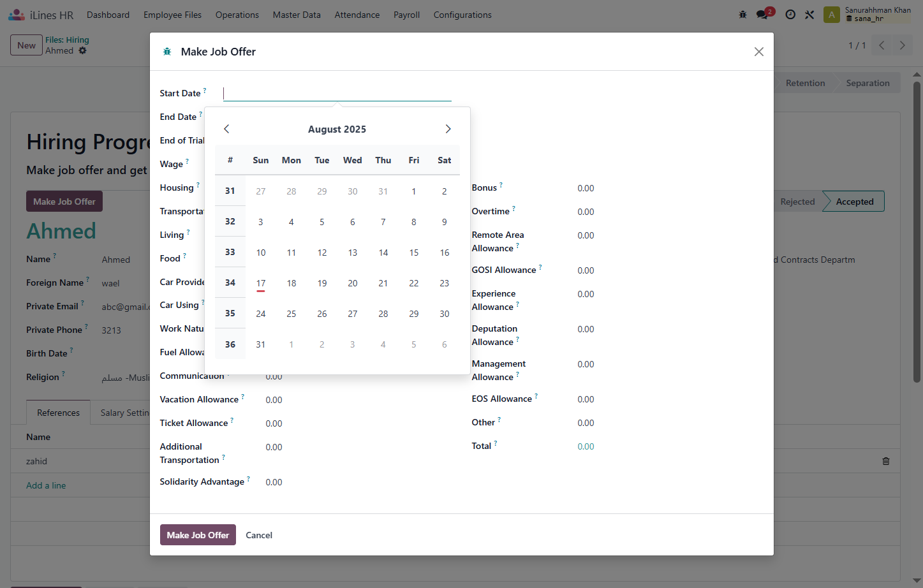Select the Retention stage
The width and height of the screenshot is (923, 588).
[x=805, y=83]
